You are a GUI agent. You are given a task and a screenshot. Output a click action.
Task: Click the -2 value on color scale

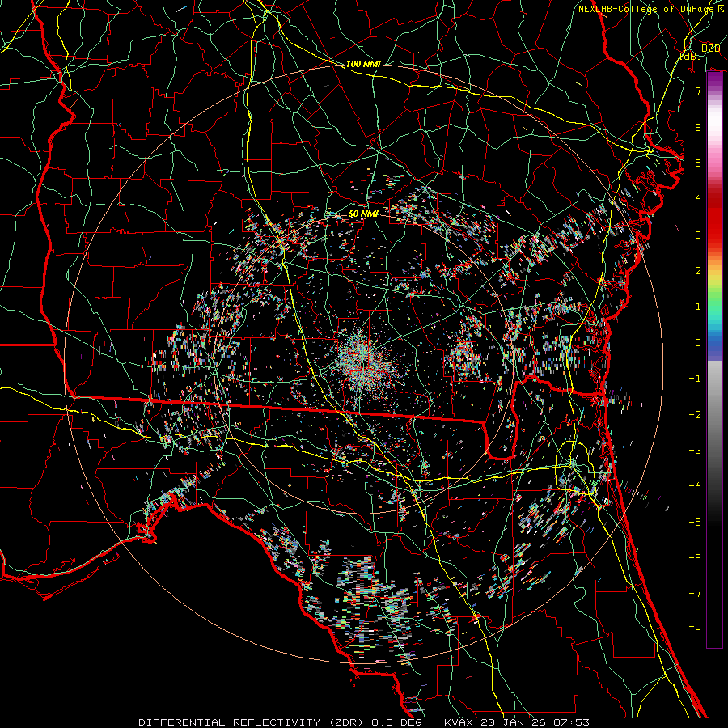(695, 415)
